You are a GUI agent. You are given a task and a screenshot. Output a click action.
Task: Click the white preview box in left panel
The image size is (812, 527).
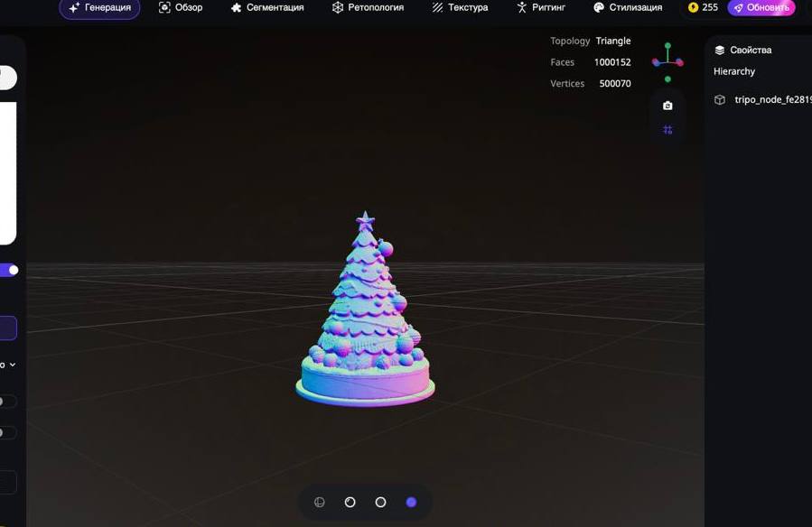pyautogui.click(x=8, y=173)
